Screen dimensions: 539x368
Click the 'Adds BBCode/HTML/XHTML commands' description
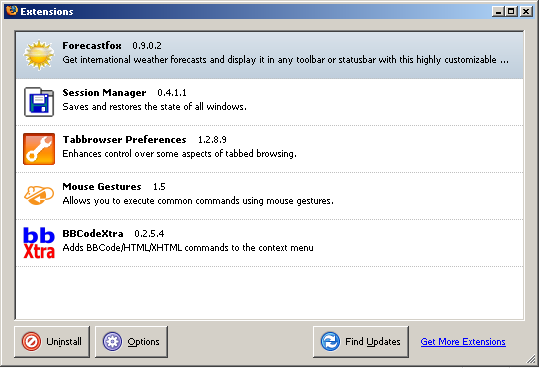click(188, 248)
